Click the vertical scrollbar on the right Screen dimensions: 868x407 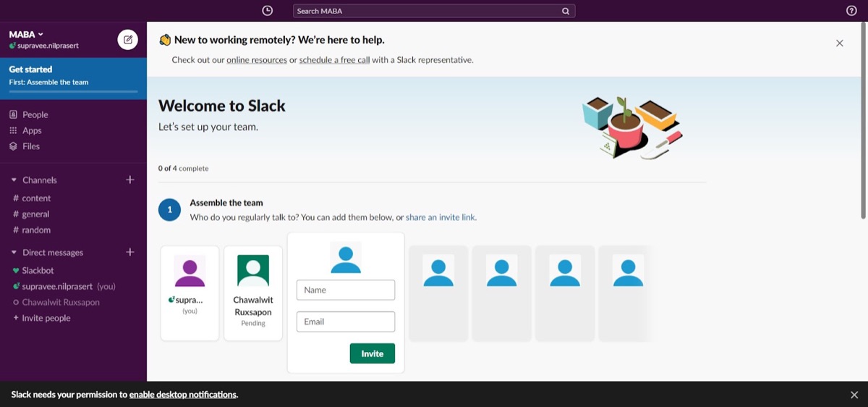tap(864, 120)
